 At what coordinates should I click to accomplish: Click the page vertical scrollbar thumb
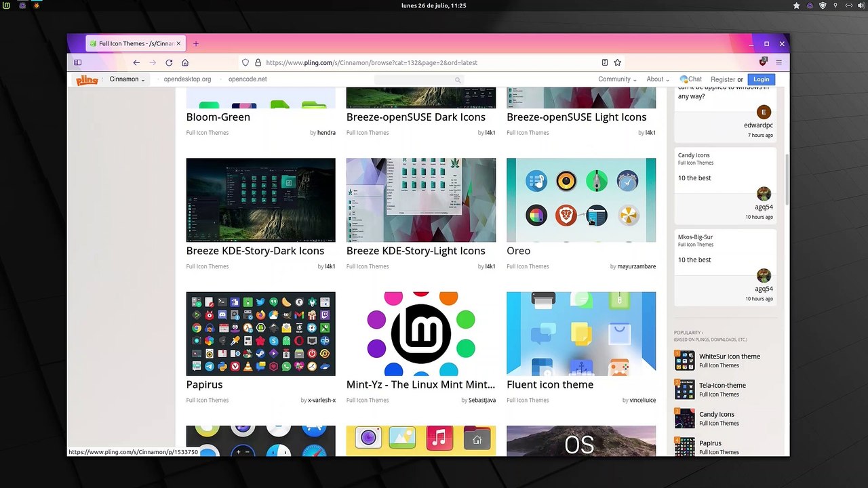787,180
